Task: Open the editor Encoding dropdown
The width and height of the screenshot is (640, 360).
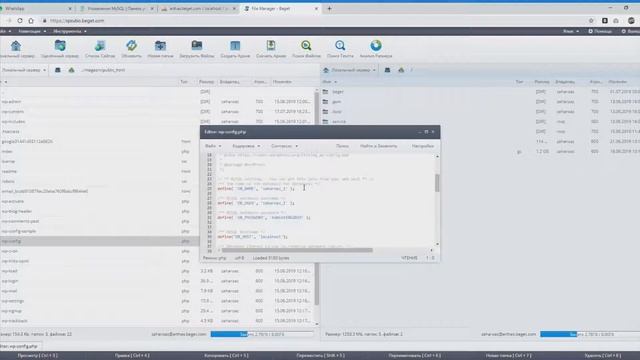Action: 246,146
